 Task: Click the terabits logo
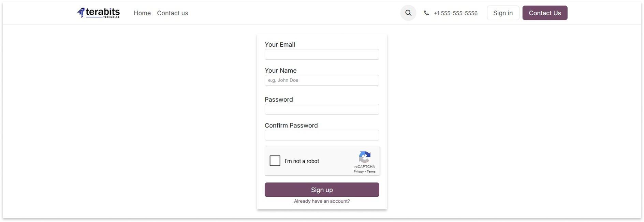[99, 13]
